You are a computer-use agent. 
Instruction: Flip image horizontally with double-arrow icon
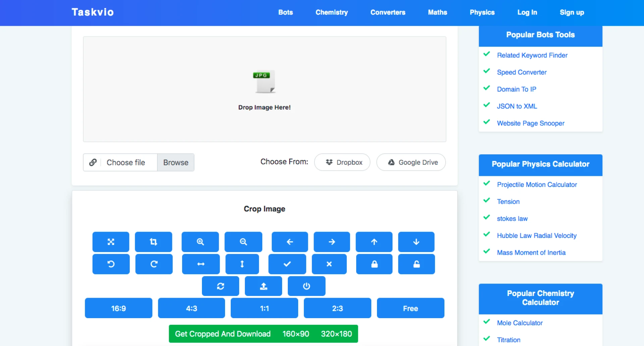201,264
